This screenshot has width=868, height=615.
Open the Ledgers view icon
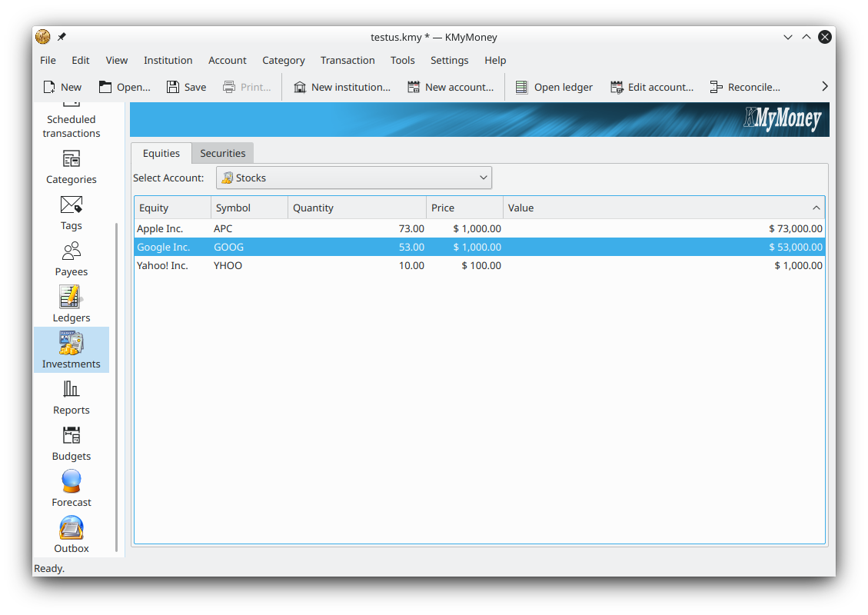tap(71, 304)
